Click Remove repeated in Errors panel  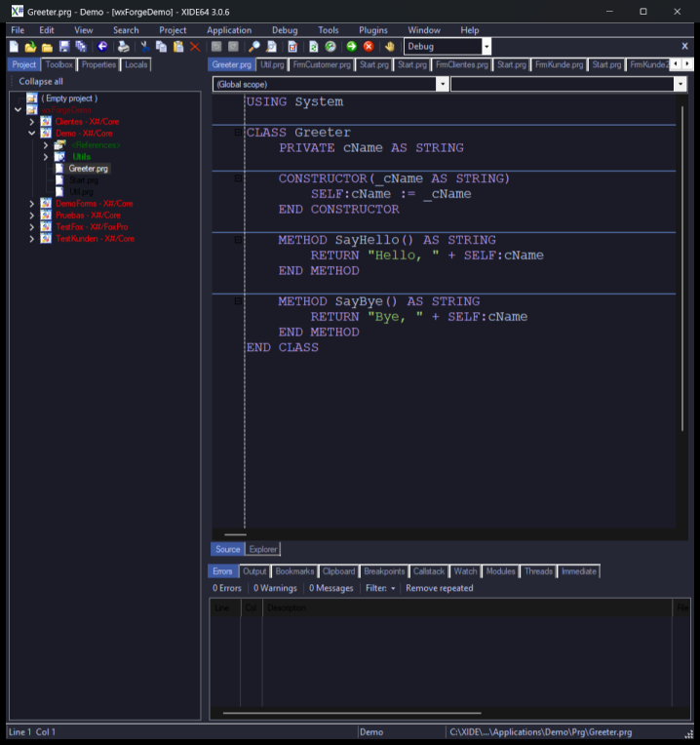point(440,588)
